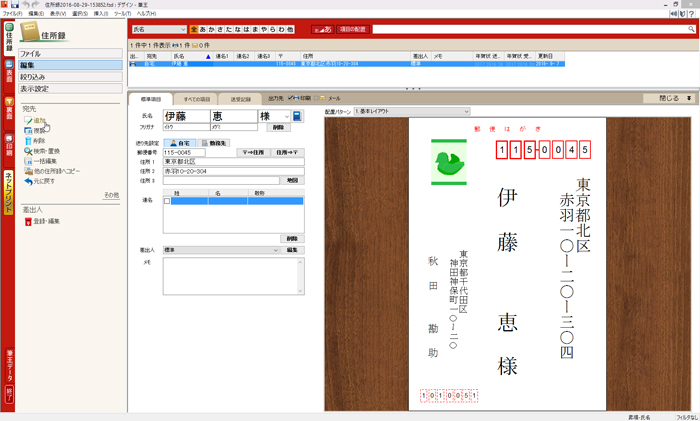Click the search magnifier icon at top right

click(690, 30)
